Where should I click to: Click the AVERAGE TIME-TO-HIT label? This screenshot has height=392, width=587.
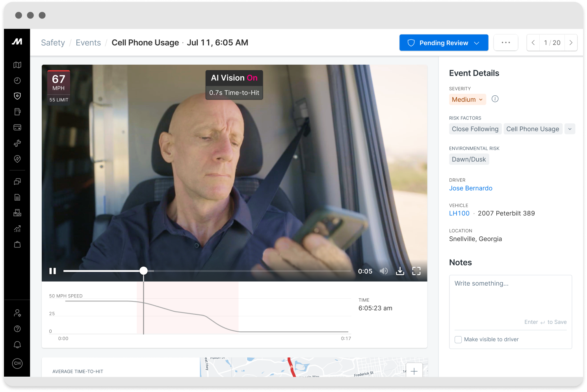click(x=78, y=372)
